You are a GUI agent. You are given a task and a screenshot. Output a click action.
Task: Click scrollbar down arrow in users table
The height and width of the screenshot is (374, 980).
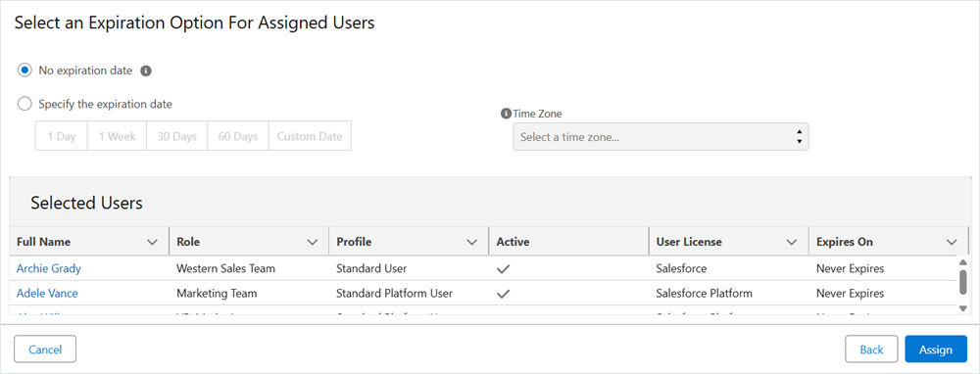pos(962,307)
